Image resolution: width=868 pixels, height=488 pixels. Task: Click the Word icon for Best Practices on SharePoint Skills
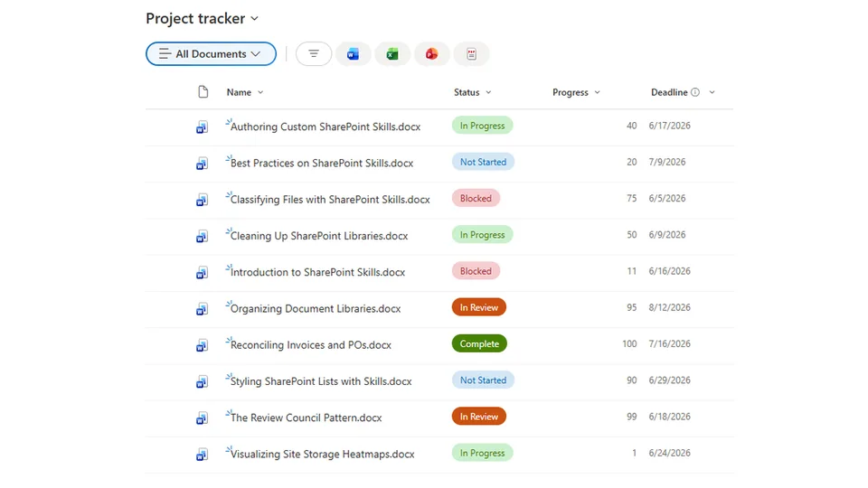click(x=202, y=164)
